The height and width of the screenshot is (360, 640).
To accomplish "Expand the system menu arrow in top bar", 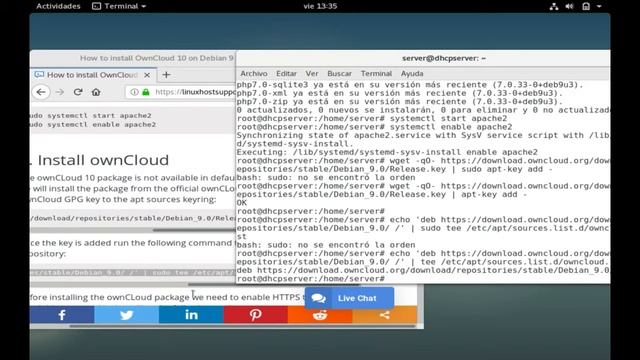I will (x=599, y=6).
